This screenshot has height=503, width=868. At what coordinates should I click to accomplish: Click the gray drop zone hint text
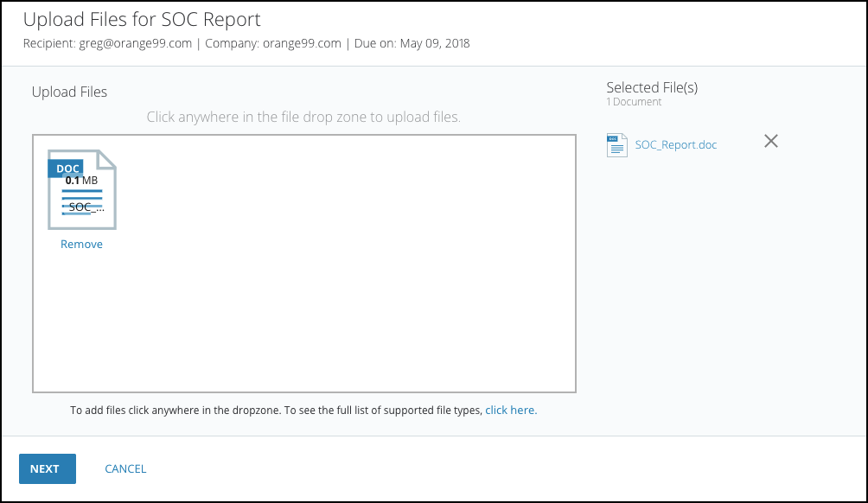(x=303, y=118)
